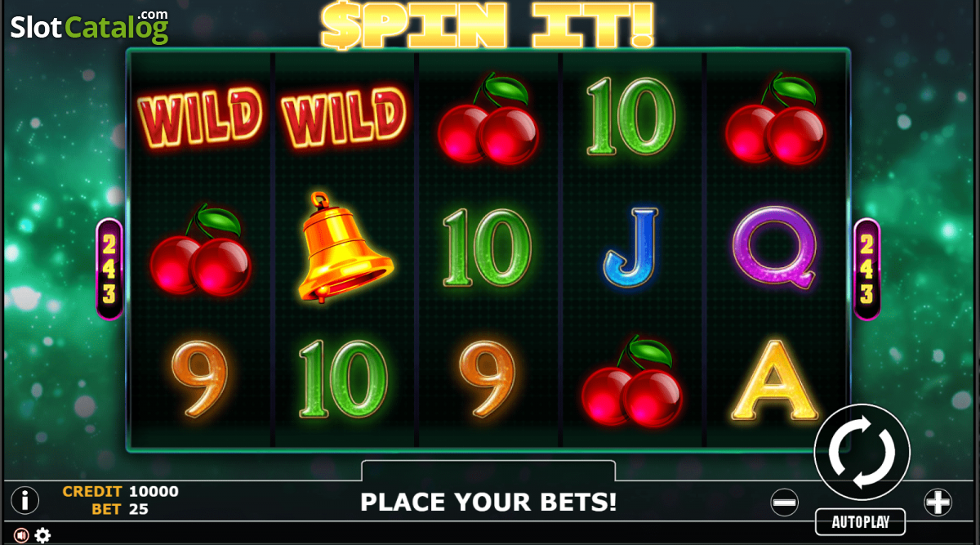Click the purple Q symbol
The height and width of the screenshot is (545, 980).
click(775, 248)
